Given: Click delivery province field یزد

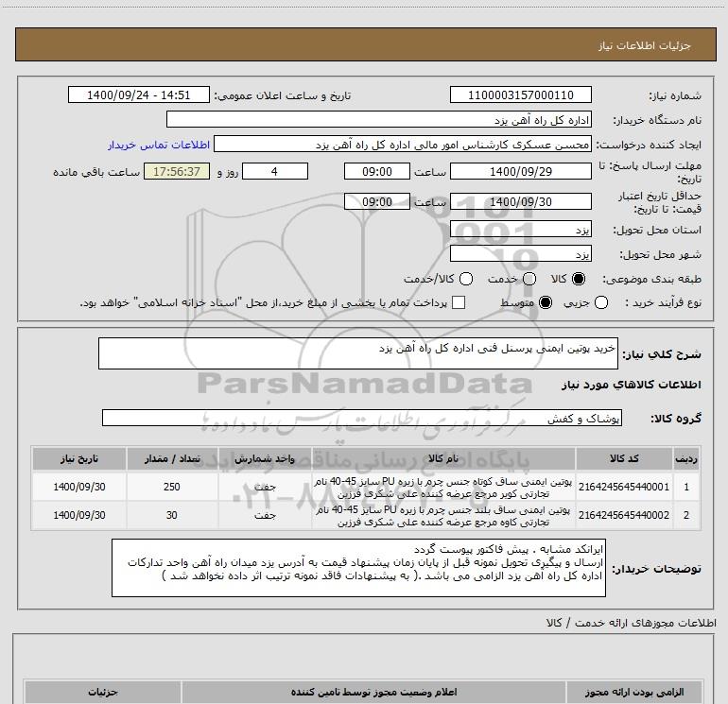Looking at the screenshot, I should 520,230.
